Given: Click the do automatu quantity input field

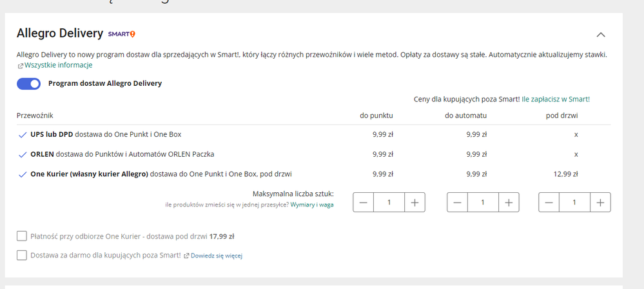Looking at the screenshot, I should point(483,203).
